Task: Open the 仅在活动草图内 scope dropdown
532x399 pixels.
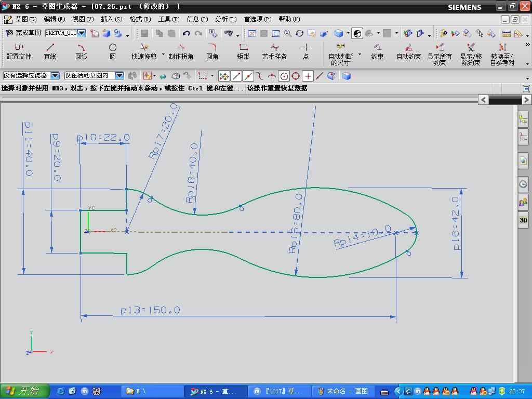Action: point(119,76)
